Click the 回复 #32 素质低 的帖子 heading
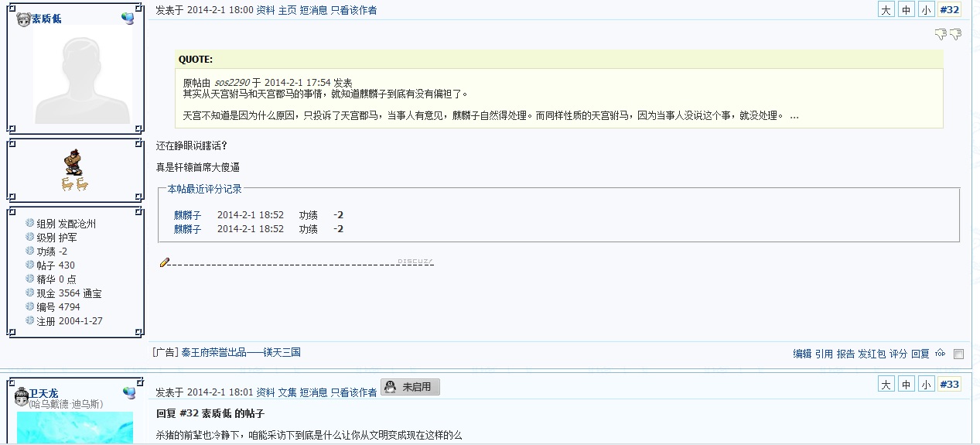Screen dimensions: 980x445 point(210,414)
